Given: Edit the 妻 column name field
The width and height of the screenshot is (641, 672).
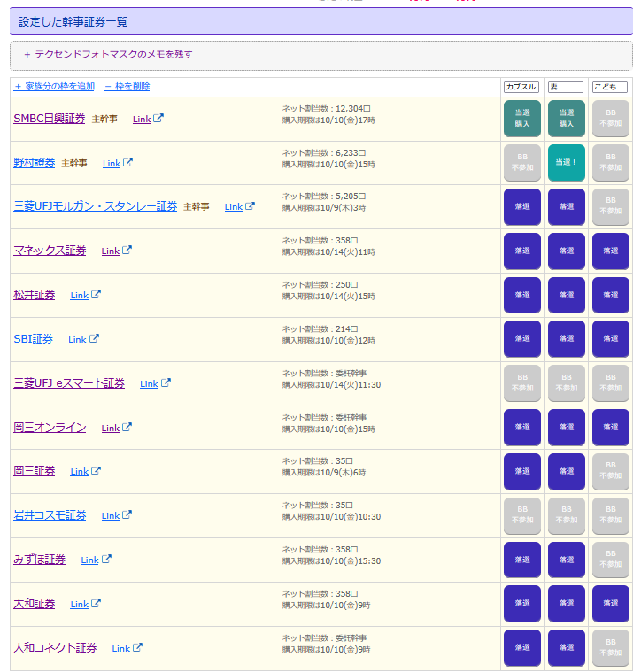Looking at the screenshot, I should 566,87.
